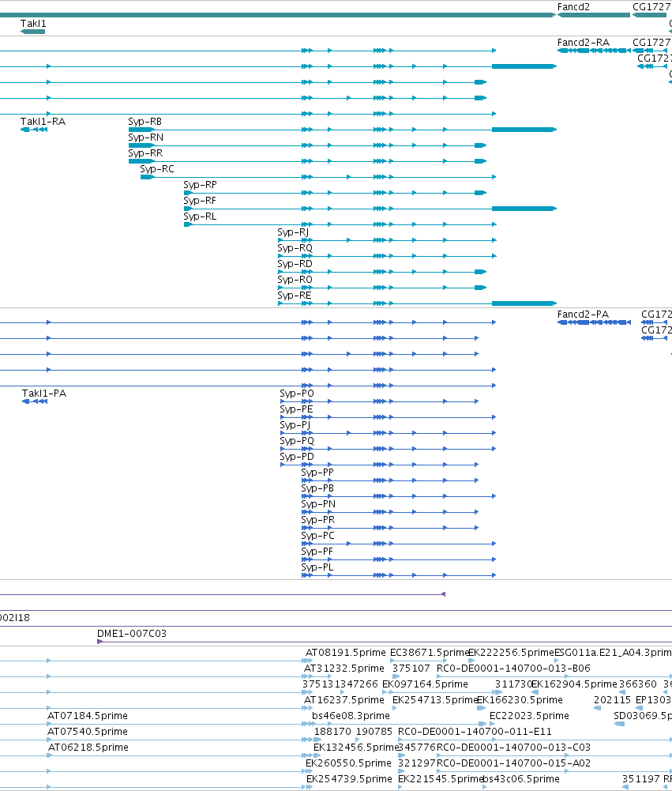Select the AT08191.5prime EST label
Viewport: 672px width, 791px height.
pyautogui.click(x=346, y=653)
